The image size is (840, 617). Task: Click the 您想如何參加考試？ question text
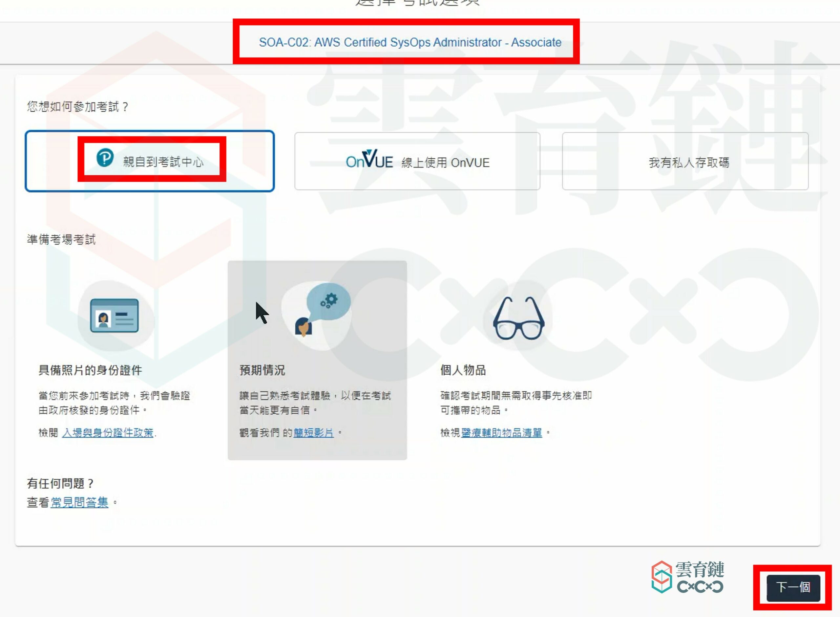[x=78, y=107]
